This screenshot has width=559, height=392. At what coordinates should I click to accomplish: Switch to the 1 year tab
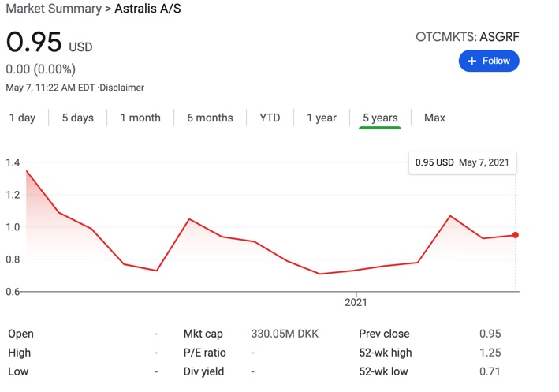[x=322, y=118]
